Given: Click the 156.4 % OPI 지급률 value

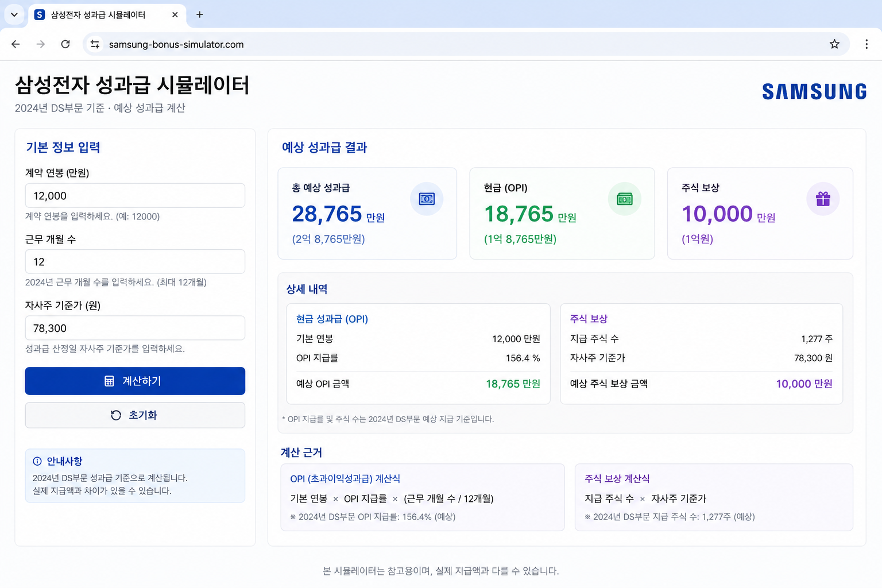Looking at the screenshot, I should pyautogui.click(x=523, y=358).
